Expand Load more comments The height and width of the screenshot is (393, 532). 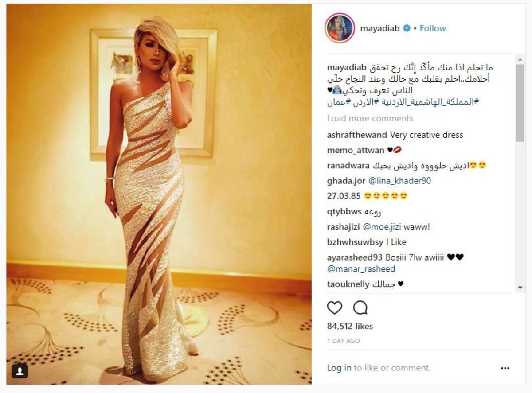click(x=370, y=118)
